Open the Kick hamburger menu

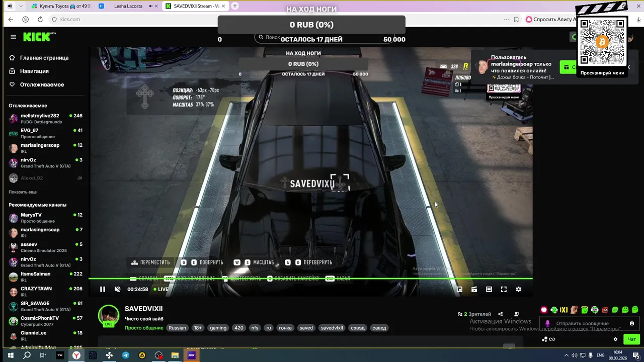tap(13, 37)
